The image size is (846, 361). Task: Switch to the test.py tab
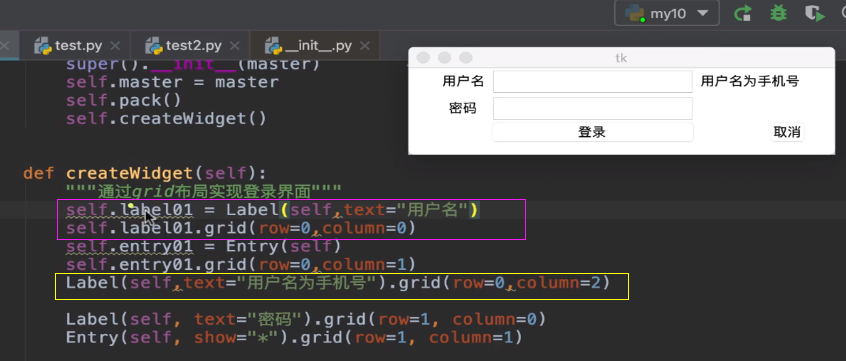click(x=78, y=46)
